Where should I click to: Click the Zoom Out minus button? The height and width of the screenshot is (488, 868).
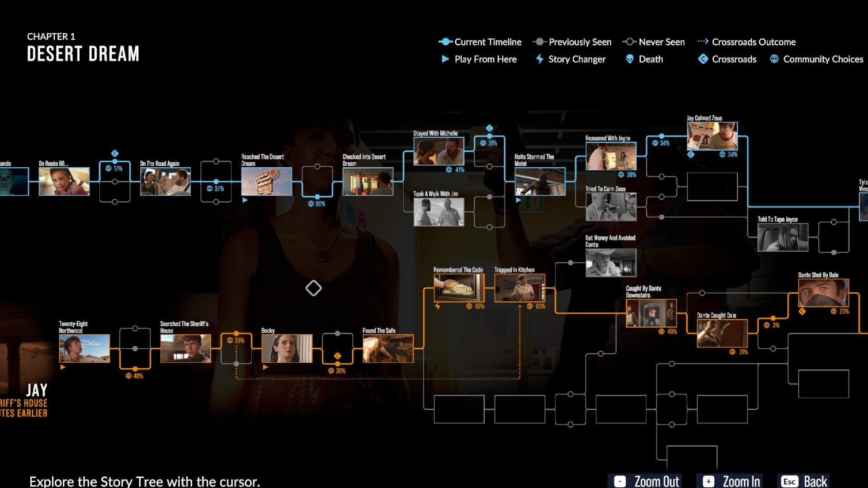[x=618, y=481]
